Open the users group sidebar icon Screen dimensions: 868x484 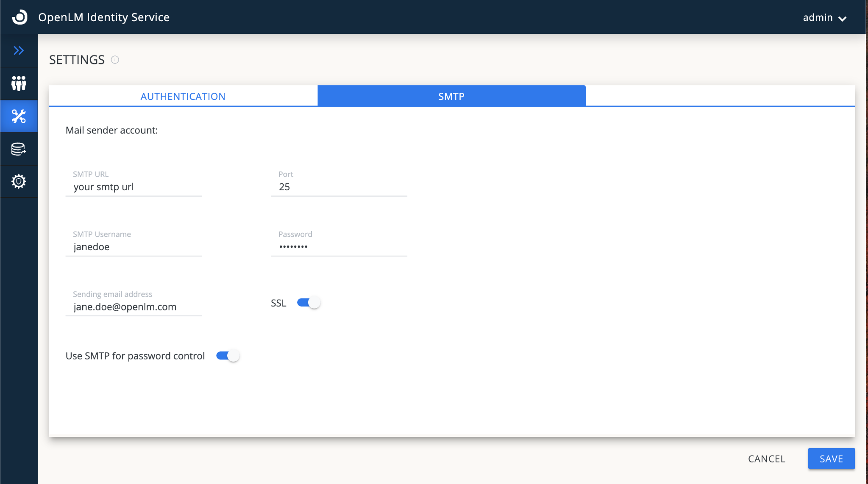click(19, 83)
